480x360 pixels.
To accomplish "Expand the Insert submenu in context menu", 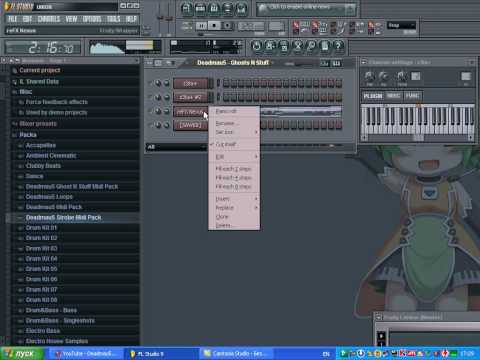I will pyautogui.click(x=234, y=199).
